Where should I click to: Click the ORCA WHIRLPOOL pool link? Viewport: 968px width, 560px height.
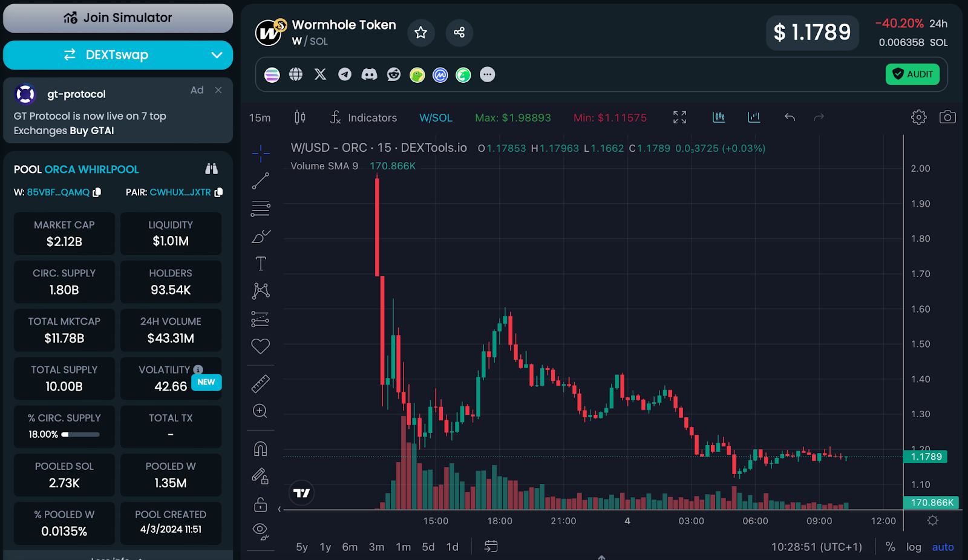pyautogui.click(x=92, y=169)
